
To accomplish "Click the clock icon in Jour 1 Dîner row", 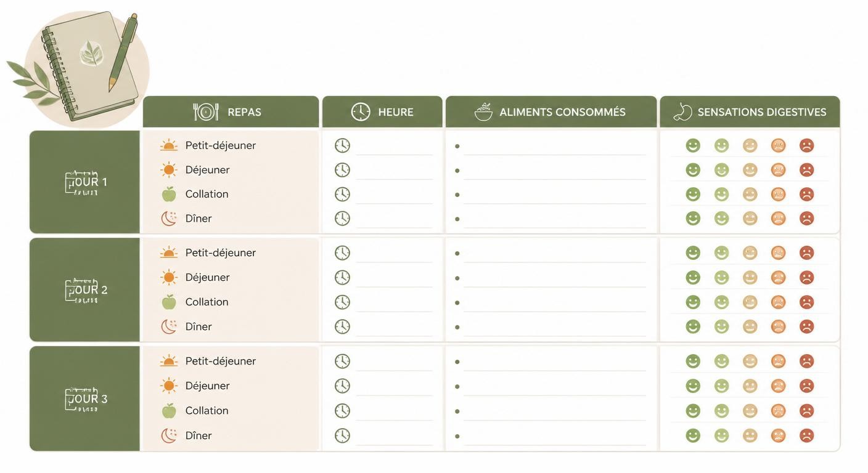I will (342, 218).
